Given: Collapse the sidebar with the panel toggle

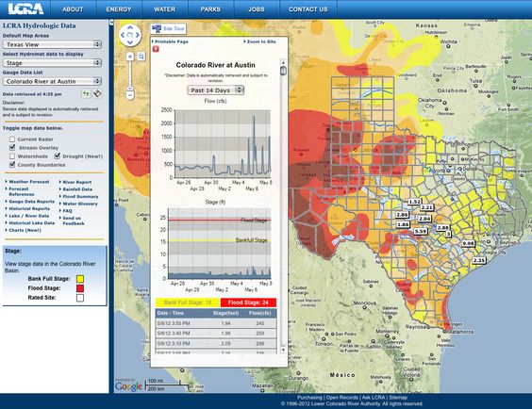Looking at the screenshot, I should tap(111, 23).
